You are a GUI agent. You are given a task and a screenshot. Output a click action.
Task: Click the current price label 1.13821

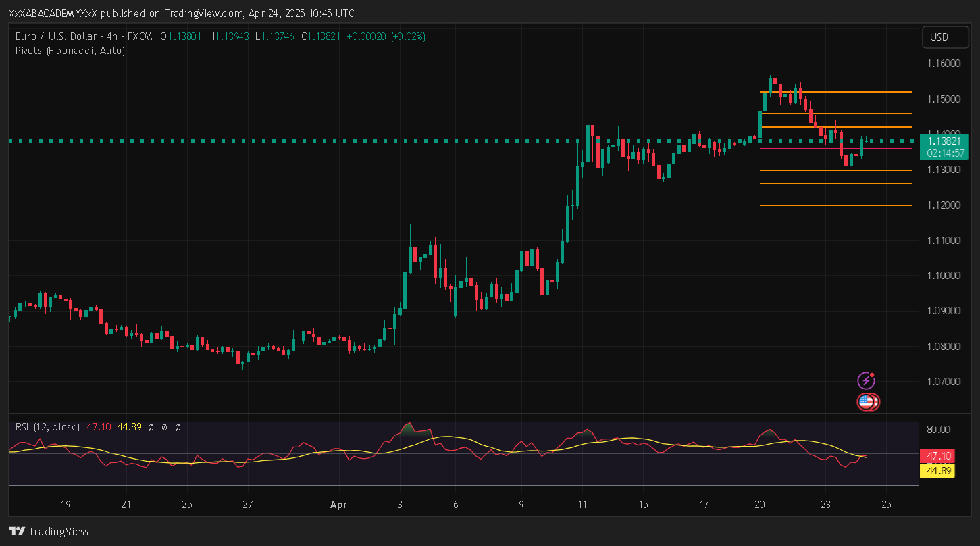(x=943, y=141)
